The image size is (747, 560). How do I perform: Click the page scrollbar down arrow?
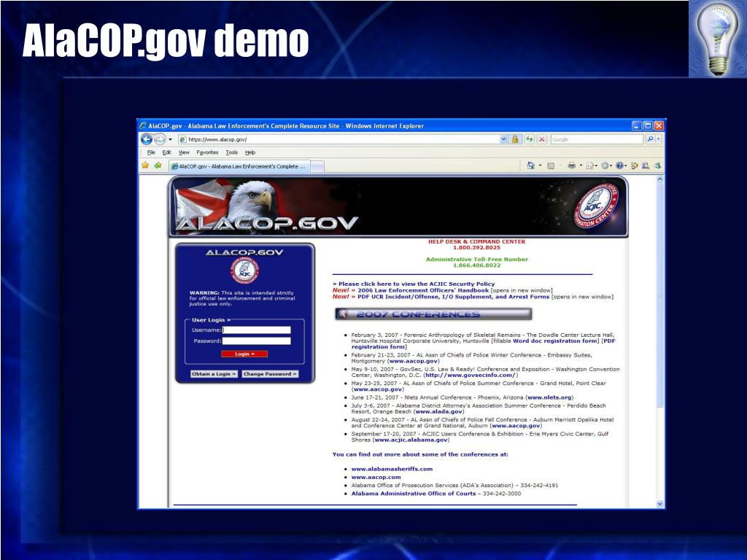pyautogui.click(x=659, y=504)
